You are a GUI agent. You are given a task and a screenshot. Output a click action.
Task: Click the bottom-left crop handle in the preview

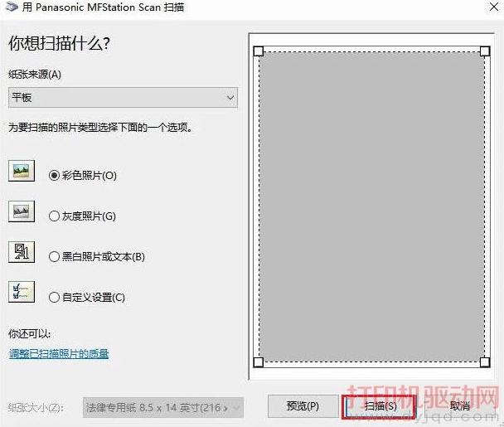258,361
